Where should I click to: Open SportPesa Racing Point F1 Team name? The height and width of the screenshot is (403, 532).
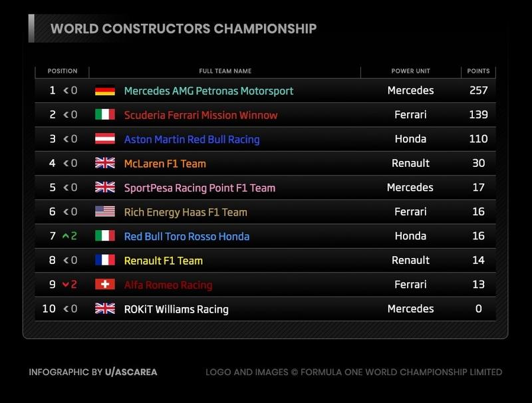pyautogui.click(x=199, y=188)
